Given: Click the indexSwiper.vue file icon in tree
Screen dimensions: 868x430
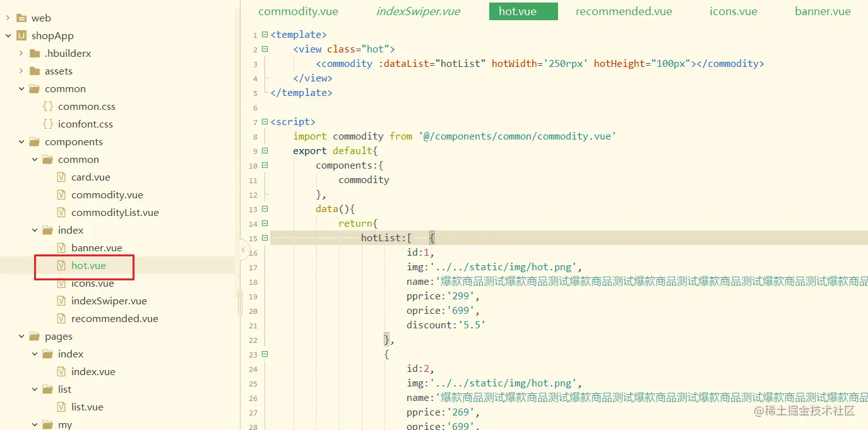Looking at the screenshot, I should click(x=61, y=301).
